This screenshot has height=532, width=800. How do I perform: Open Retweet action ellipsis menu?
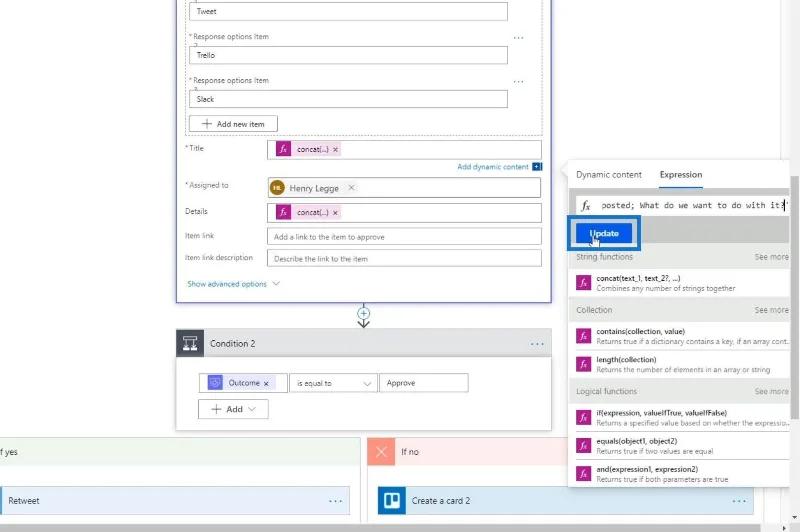(x=335, y=501)
